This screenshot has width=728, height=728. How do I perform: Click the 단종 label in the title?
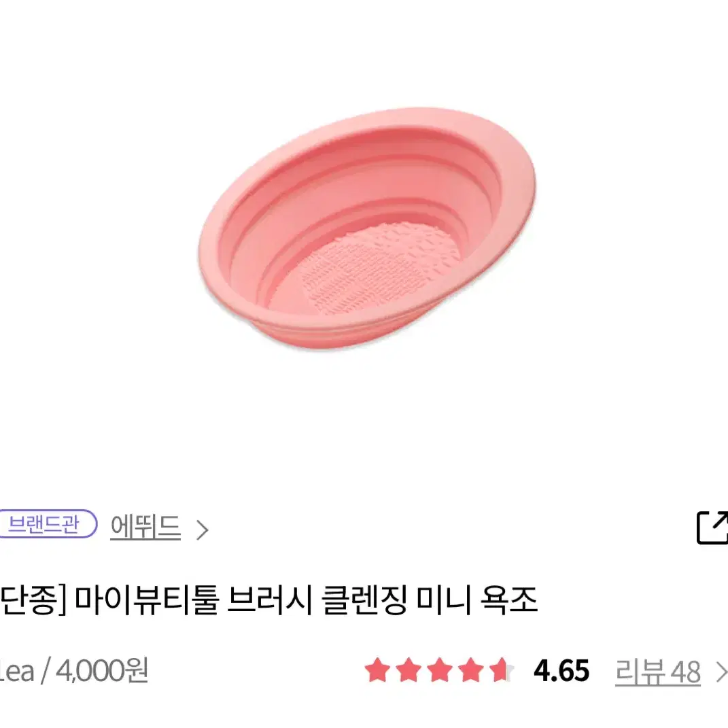point(31,600)
